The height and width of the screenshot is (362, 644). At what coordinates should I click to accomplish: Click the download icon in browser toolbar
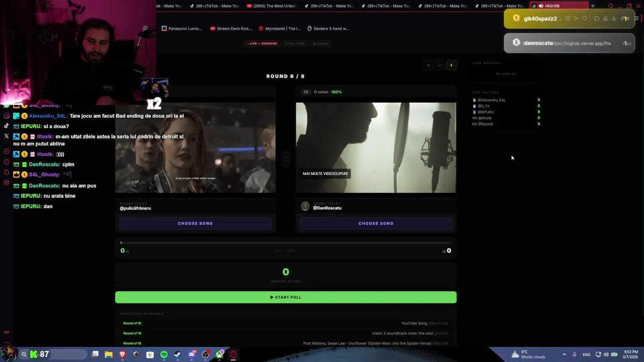pos(614,19)
